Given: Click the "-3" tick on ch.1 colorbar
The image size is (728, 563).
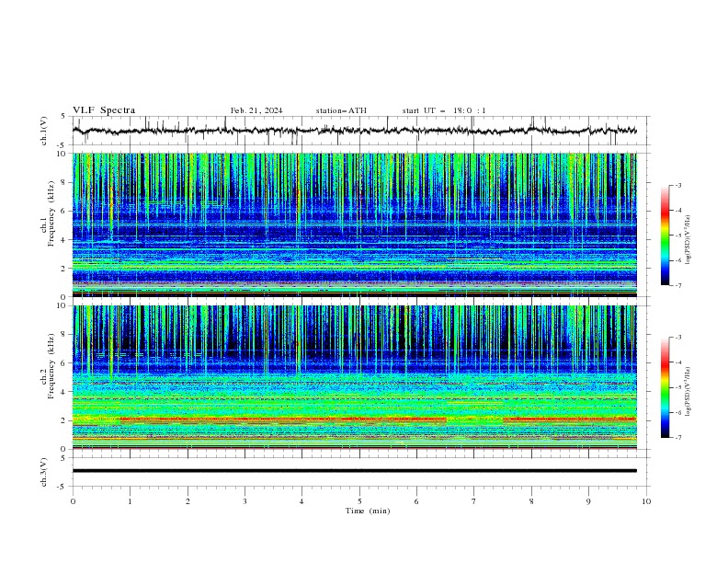Looking at the screenshot, I should pyautogui.click(x=677, y=185).
